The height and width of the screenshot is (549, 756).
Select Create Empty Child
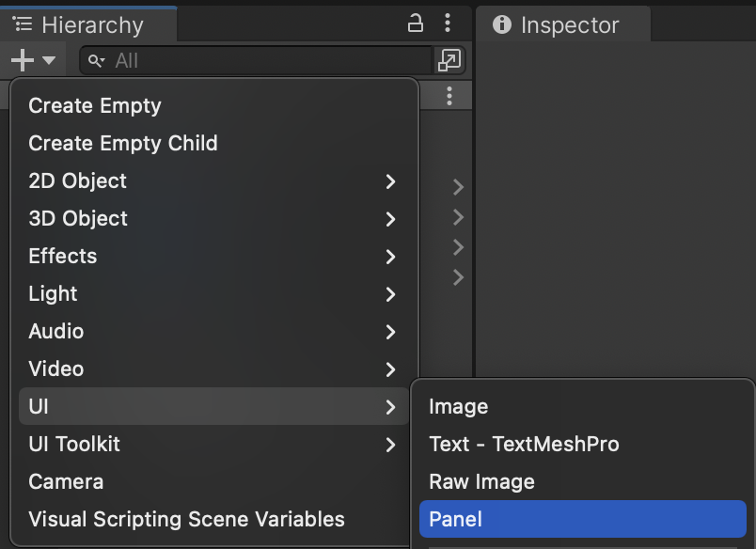coord(123,143)
